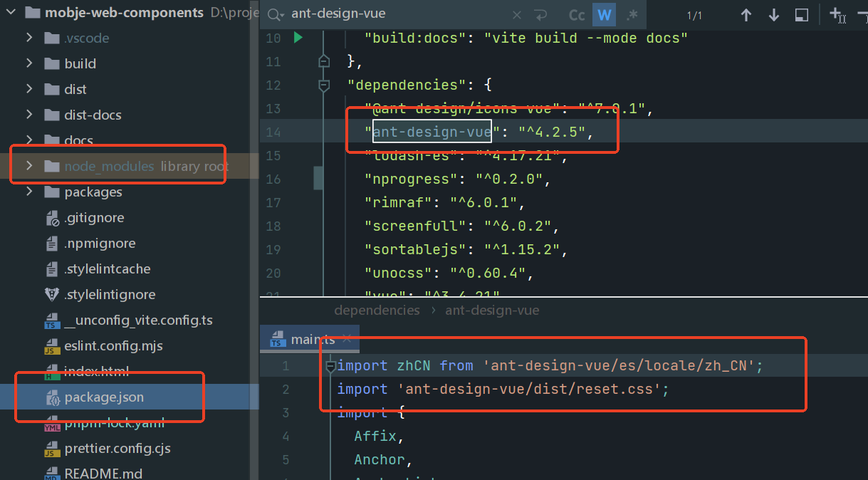868x480 pixels.
Task: Click the JS icon of prettier.config.cjs
Action: [x=51, y=449]
